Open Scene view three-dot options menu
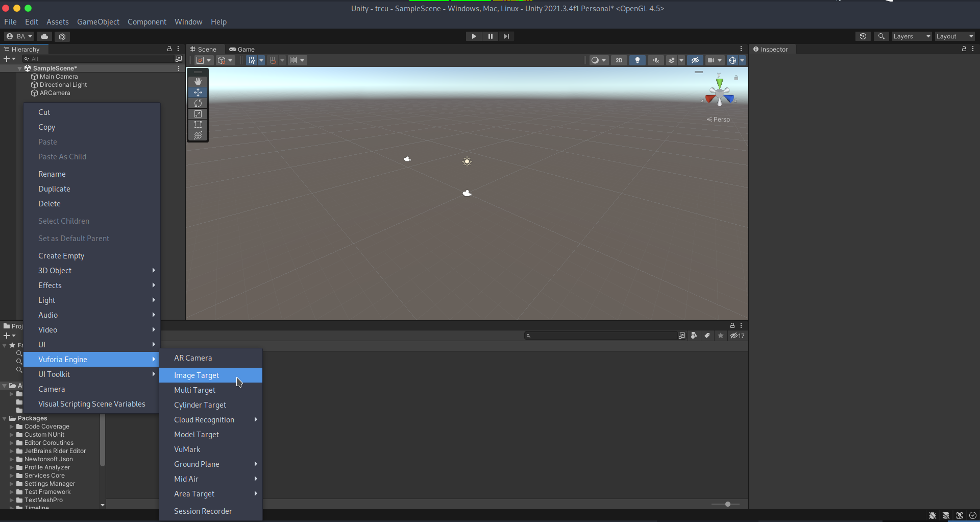This screenshot has width=980, height=522. click(x=741, y=49)
